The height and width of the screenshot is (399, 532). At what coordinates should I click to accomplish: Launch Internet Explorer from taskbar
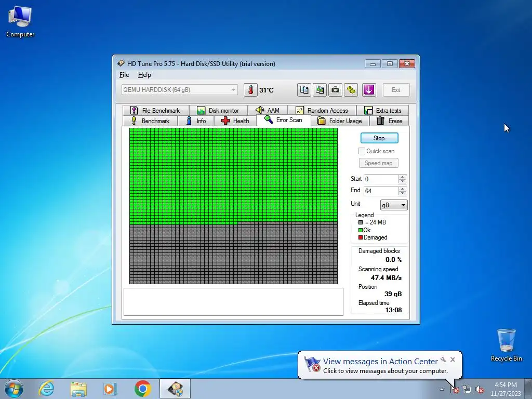tap(46, 389)
